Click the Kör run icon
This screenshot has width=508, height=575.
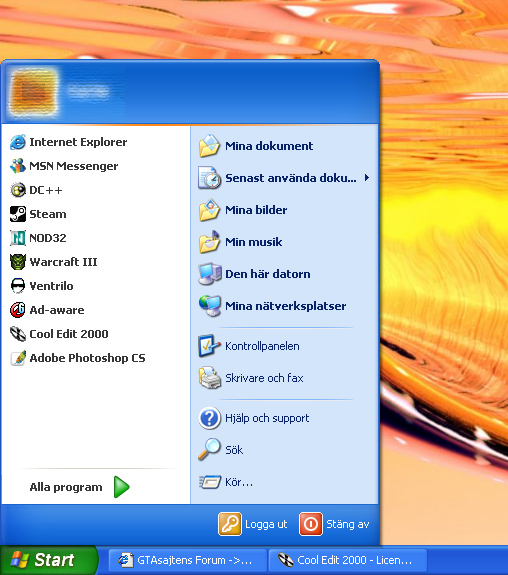point(209,482)
